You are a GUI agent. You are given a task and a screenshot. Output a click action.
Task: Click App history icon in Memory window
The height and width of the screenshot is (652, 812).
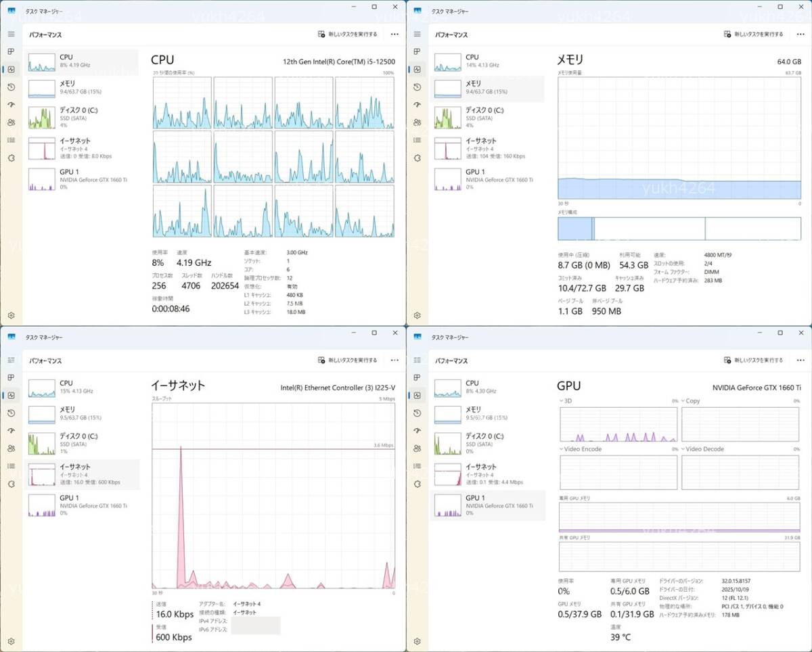click(417, 87)
